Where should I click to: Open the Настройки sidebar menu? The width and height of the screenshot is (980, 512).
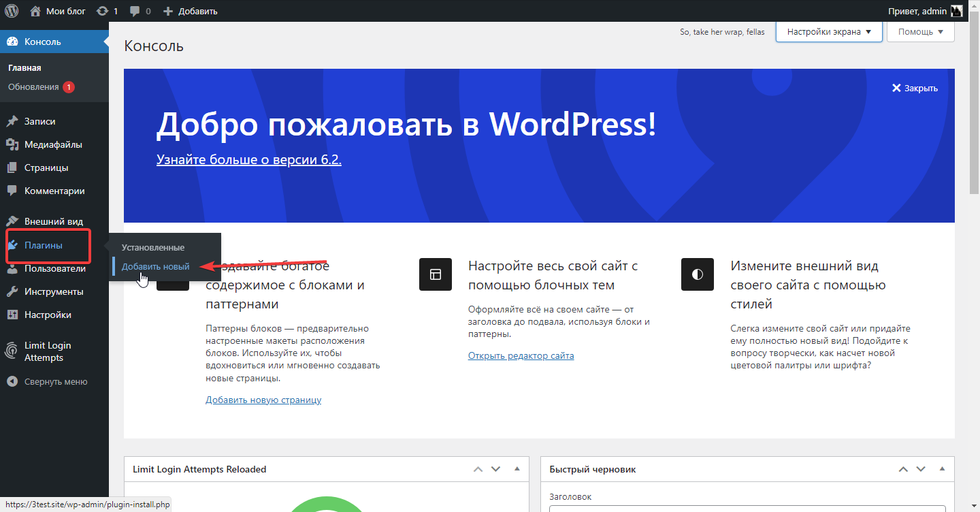[48, 315]
